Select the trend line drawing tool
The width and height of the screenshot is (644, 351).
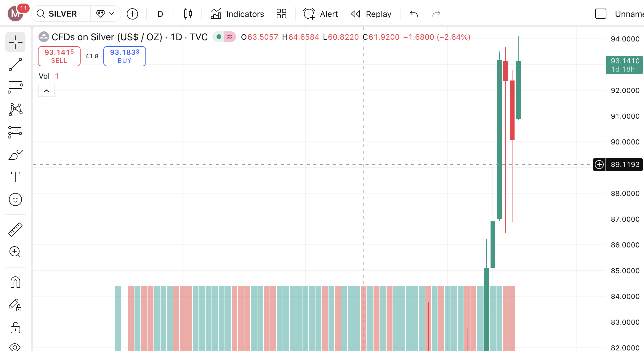pos(15,65)
